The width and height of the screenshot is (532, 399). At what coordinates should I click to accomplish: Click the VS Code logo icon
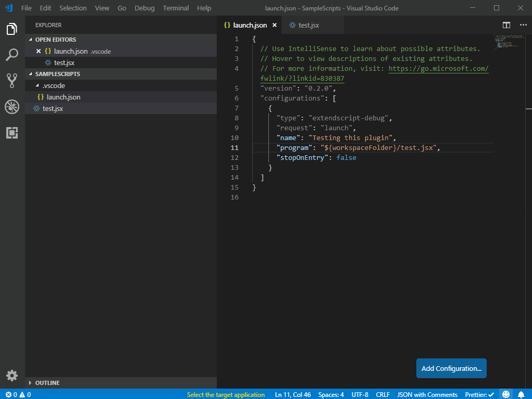click(x=9, y=8)
